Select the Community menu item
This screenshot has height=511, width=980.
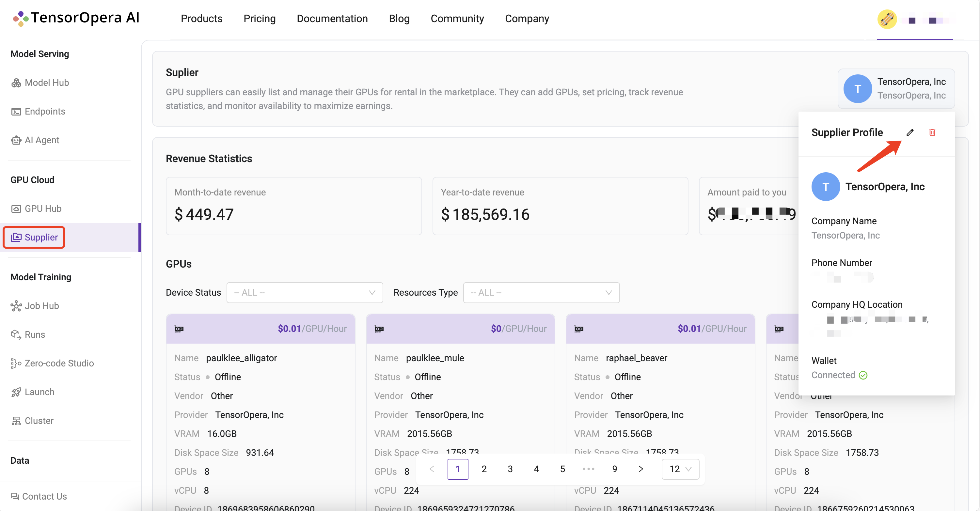[457, 18]
